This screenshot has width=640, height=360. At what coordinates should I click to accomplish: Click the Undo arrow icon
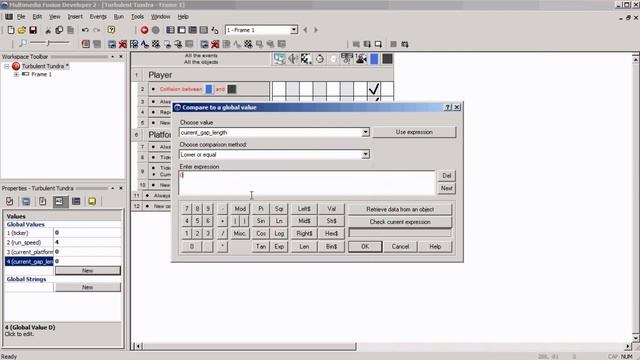pos(85,30)
